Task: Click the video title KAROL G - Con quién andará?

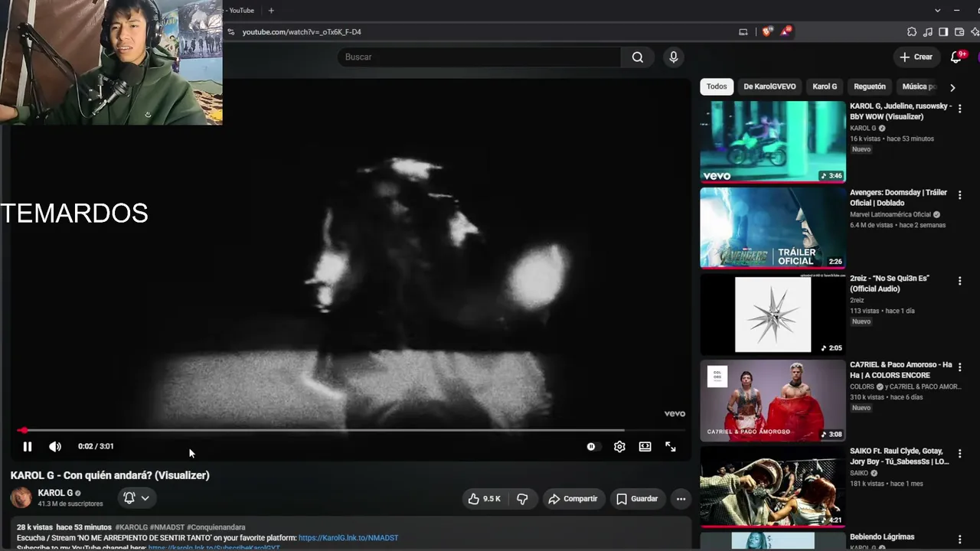Action: tap(110, 475)
